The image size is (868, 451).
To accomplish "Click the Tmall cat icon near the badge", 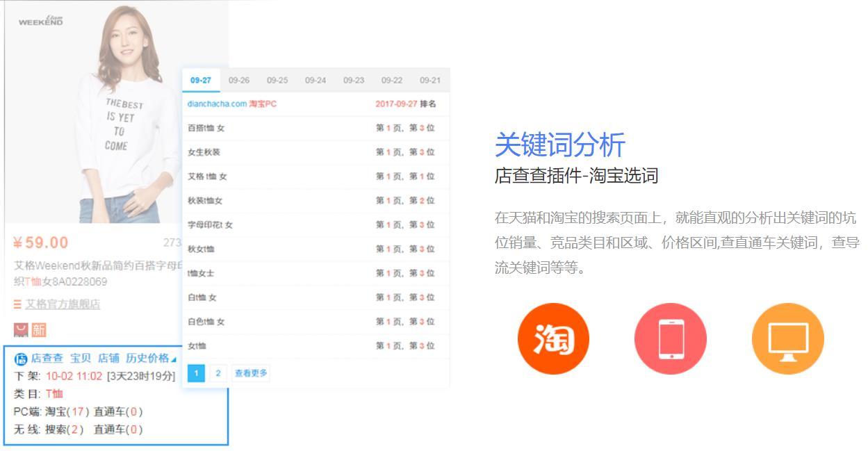I will [19, 331].
